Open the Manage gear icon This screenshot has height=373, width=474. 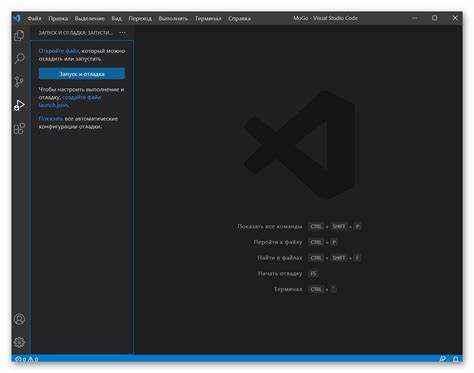tap(20, 342)
